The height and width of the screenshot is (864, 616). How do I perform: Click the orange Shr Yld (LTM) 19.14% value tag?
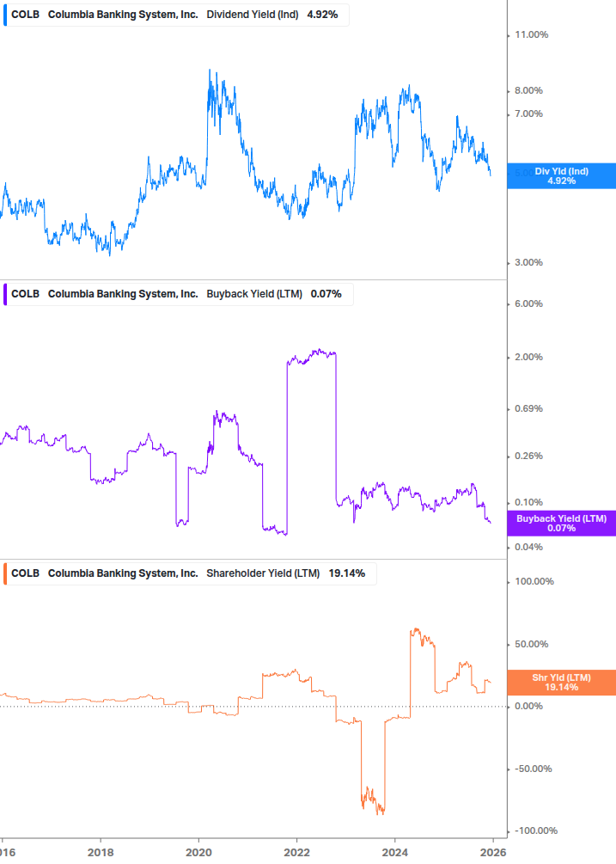click(562, 682)
